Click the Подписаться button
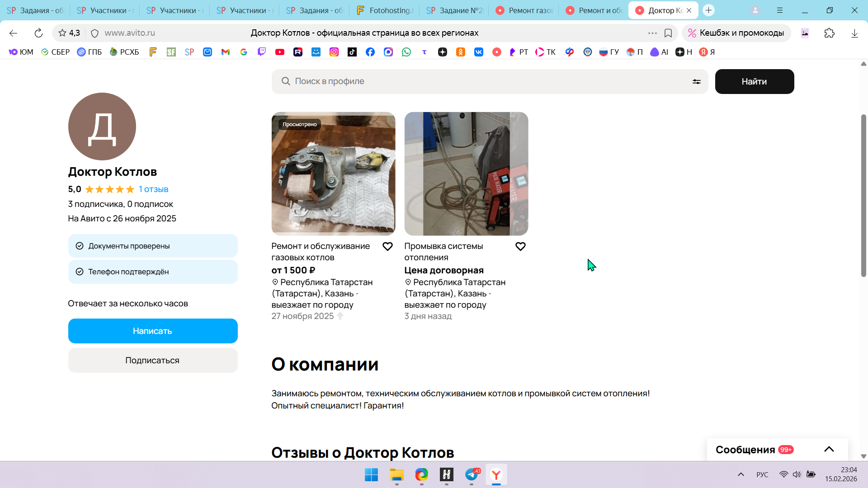This screenshot has width=868, height=488. point(152,361)
